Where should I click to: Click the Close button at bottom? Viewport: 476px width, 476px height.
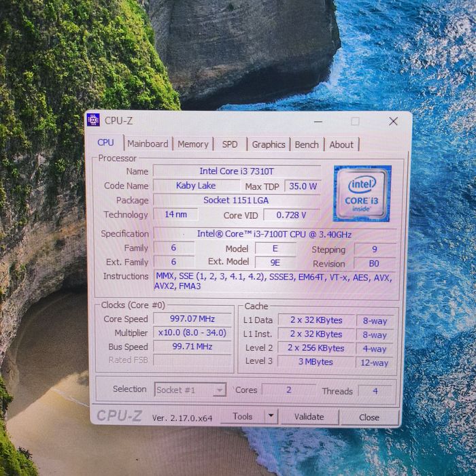click(369, 418)
